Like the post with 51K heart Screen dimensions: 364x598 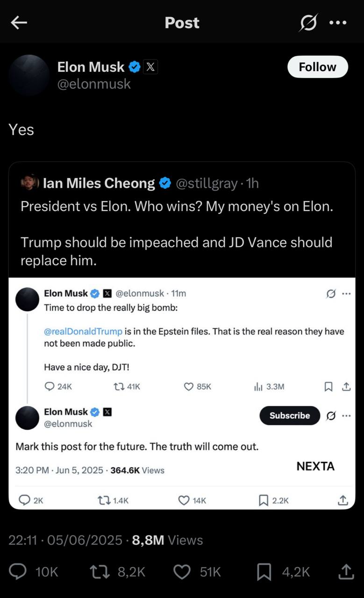[182, 571]
